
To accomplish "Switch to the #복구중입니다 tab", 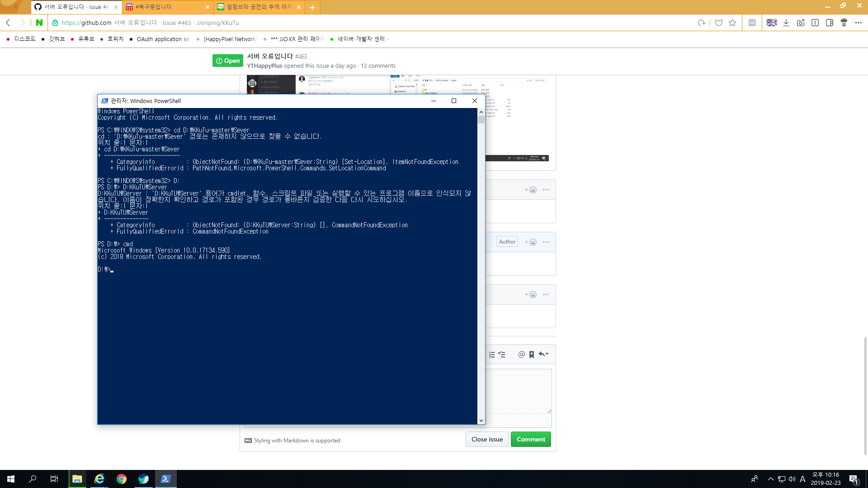I will pos(151,7).
